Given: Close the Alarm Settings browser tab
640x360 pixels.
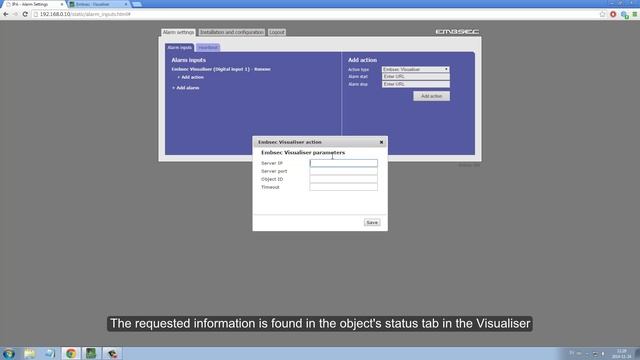Looking at the screenshot, I should [62, 4].
